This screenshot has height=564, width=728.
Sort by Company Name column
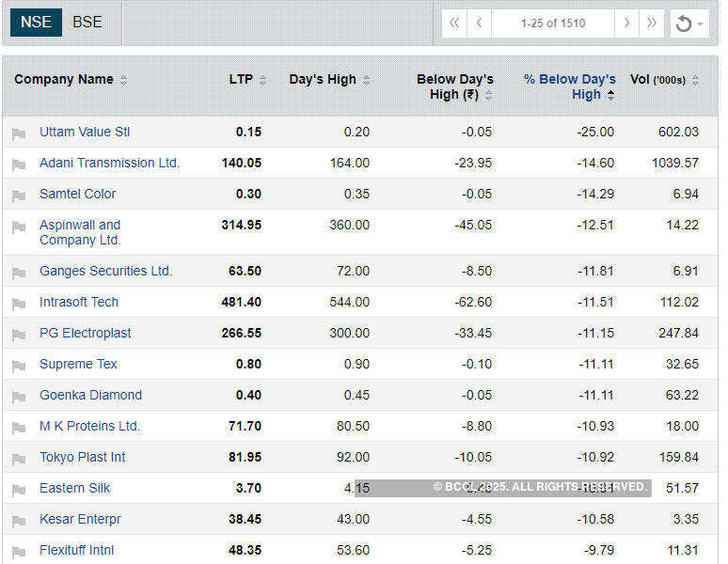click(71, 80)
